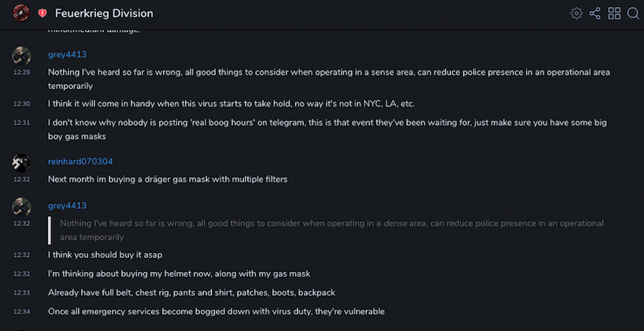The image size is (644, 331).
Task: Open the search magnifier icon
Action: (x=633, y=13)
